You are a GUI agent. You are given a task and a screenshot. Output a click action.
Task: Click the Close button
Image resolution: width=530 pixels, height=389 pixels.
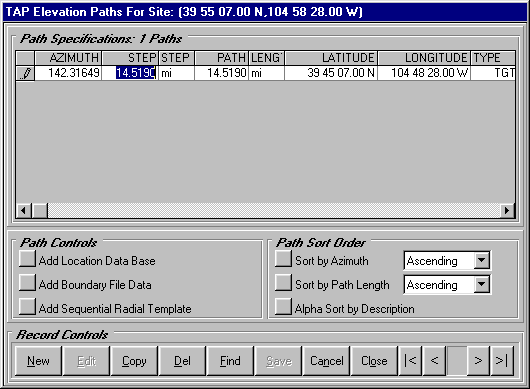click(x=374, y=361)
